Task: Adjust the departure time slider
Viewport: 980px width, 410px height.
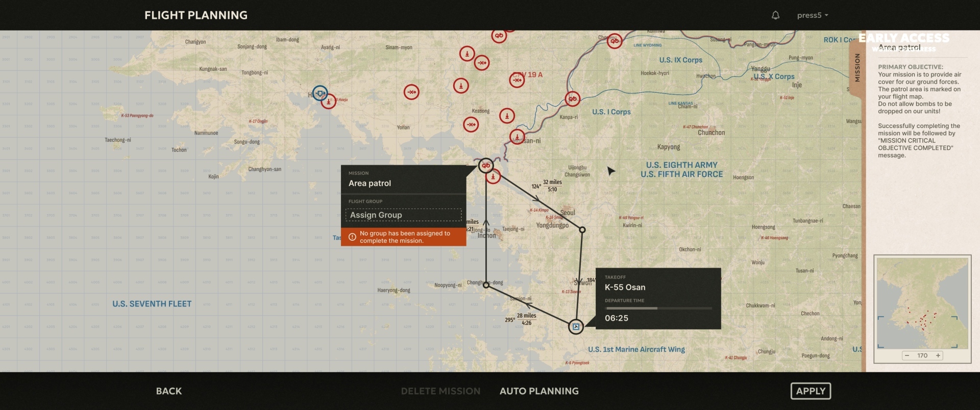Action: 658,308
